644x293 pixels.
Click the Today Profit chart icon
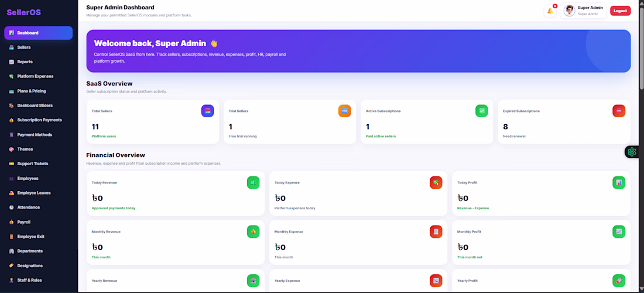[619, 182]
